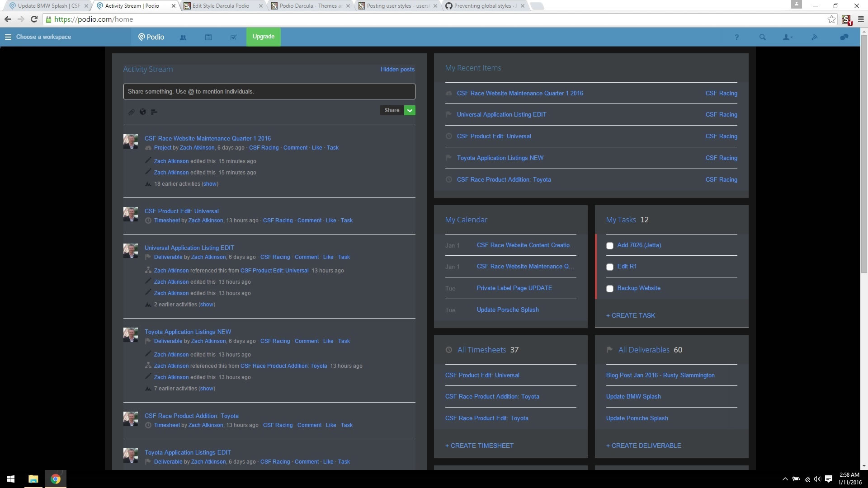Mark Backup Website task as complete
Viewport: 868px width, 488px height.
tap(609, 289)
